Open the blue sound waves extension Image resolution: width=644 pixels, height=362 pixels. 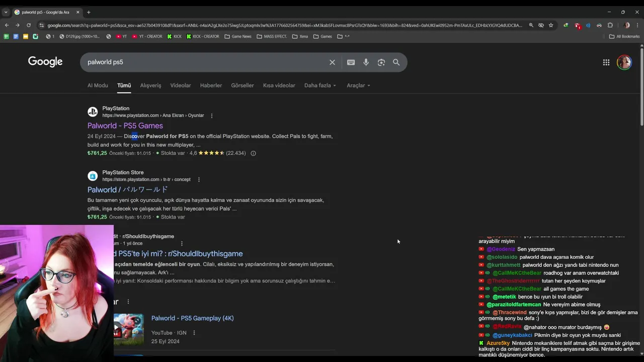[x=588, y=25]
